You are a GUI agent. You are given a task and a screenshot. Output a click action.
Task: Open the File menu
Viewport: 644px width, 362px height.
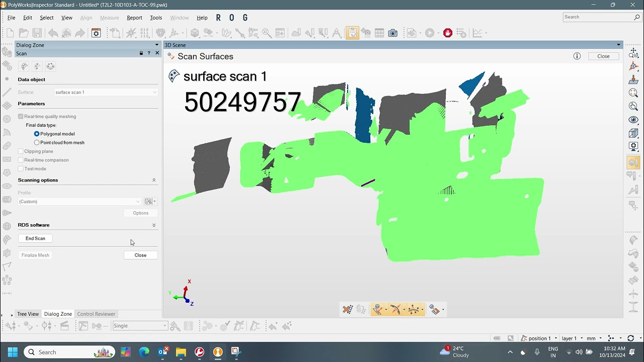[11, 18]
